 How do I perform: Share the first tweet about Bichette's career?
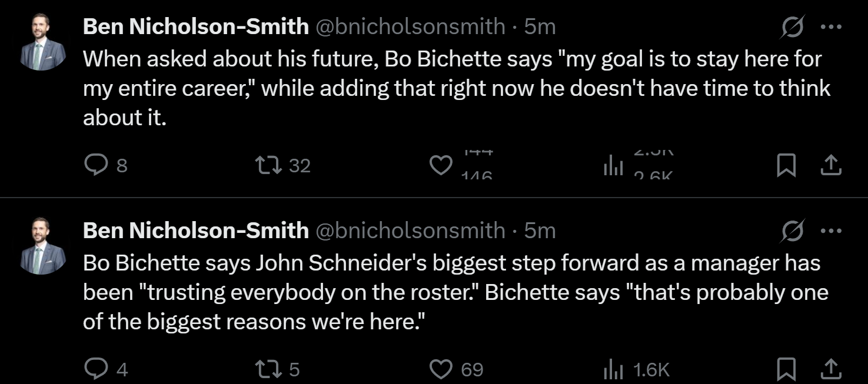click(830, 165)
